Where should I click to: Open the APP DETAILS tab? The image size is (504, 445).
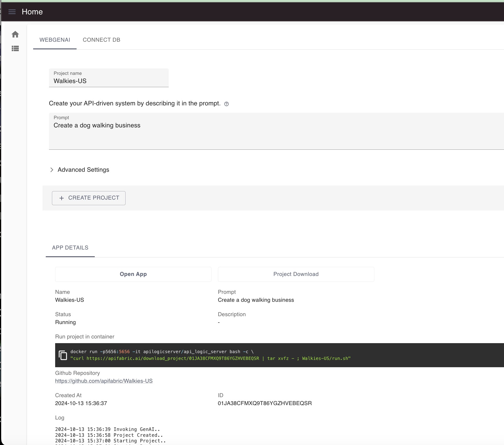70,248
